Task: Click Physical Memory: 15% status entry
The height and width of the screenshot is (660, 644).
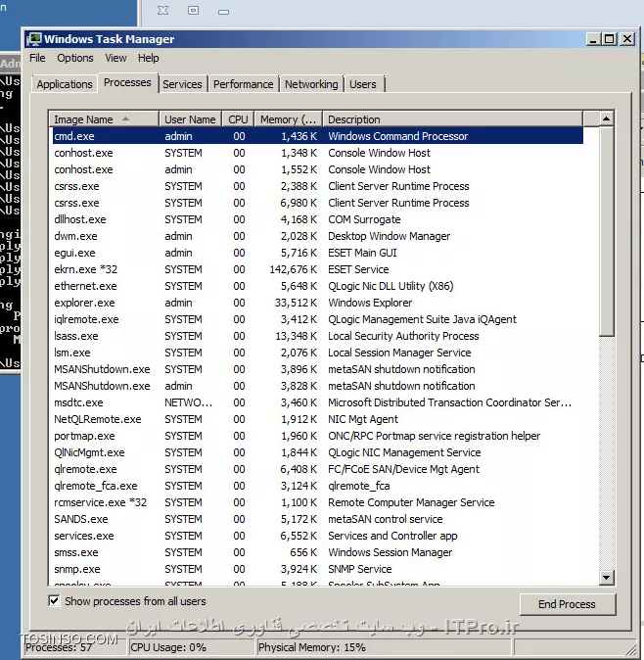Action: (312, 647)
